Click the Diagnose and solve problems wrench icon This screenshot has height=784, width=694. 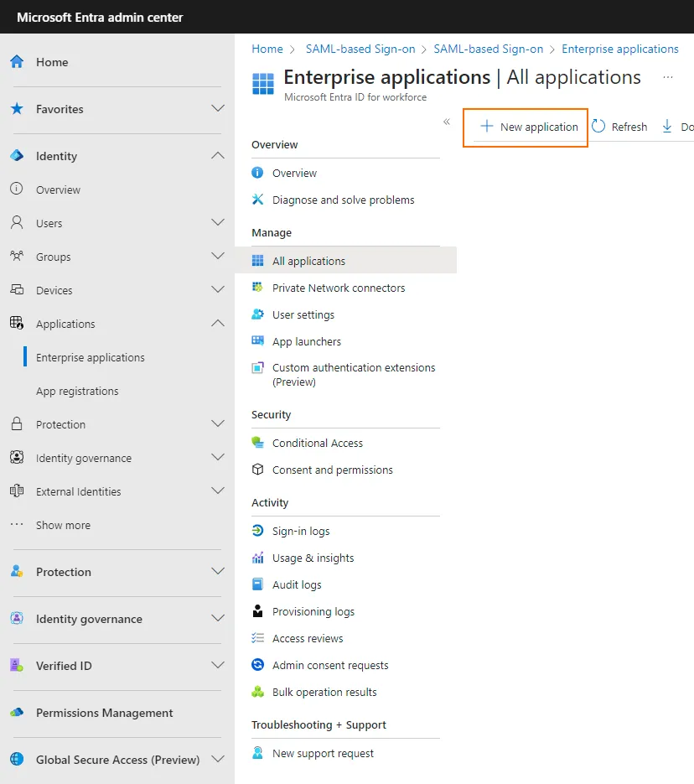[258, 200]
